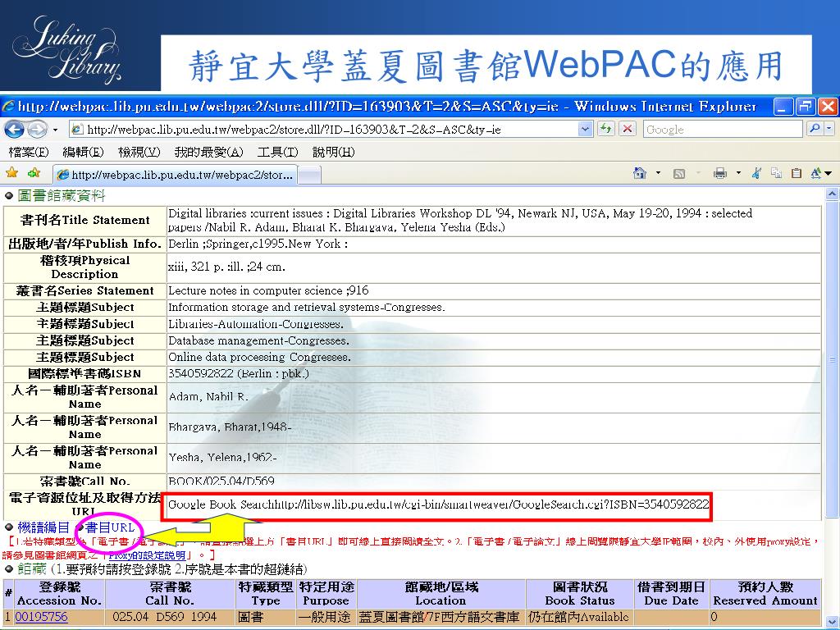The width and height of the screenshot is (840, 630).
Task: Open the text size/encoding icon dropdown
Action: pyautogui.click(x=820, y=173)
